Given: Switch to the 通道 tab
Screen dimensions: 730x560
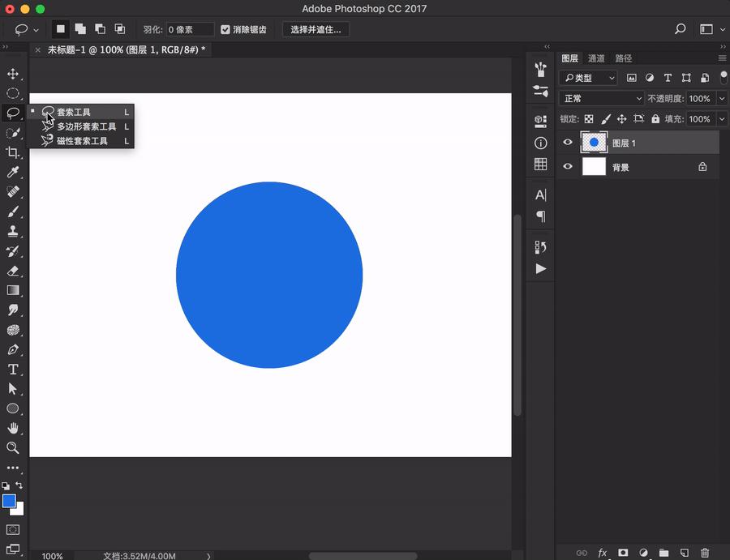Looking at the screenshot, I should pos(596,58).
